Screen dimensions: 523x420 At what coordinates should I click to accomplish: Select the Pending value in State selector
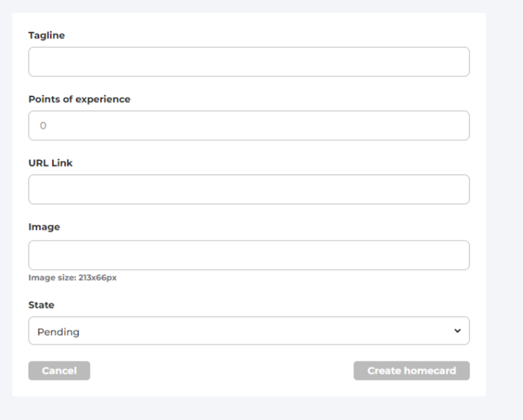[59, 332]
